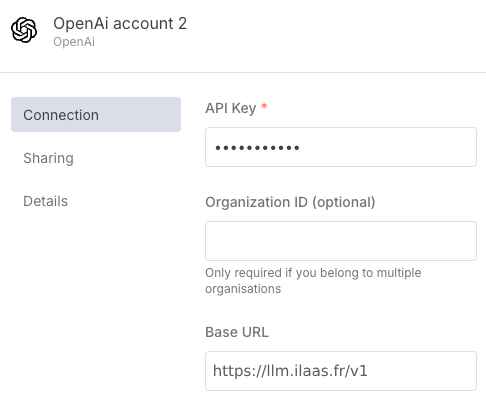The image size is (486, 402).
Task: Click 'llm.ilaas.fr' within the Base URL
Action: point(302,371)
